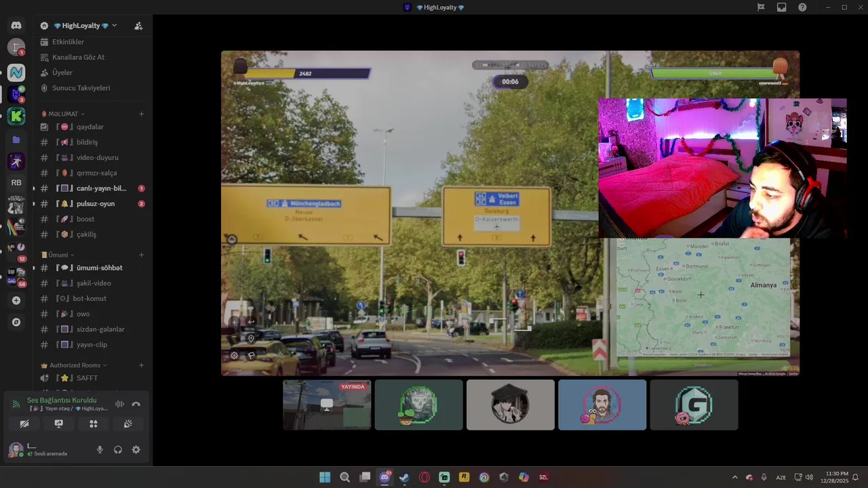868x488 pixels.
Task: Collapse the Ümumi category
Action: (58, 255)
